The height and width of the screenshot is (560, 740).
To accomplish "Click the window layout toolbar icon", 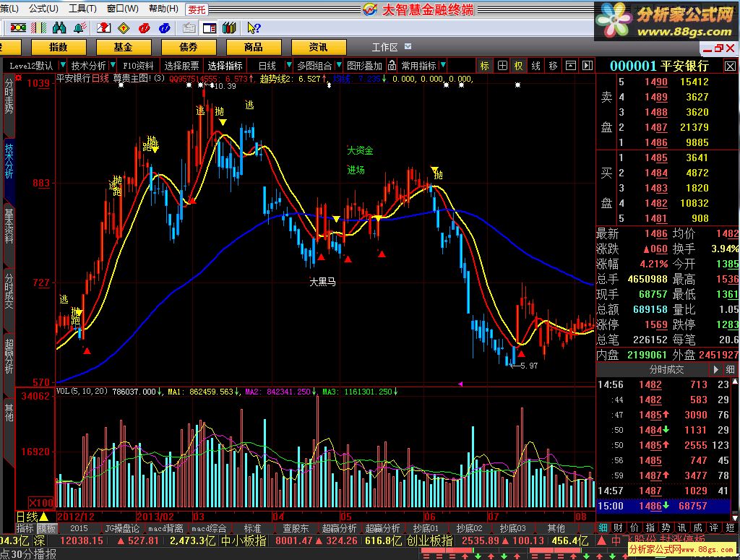I will [x=209, y=28].
